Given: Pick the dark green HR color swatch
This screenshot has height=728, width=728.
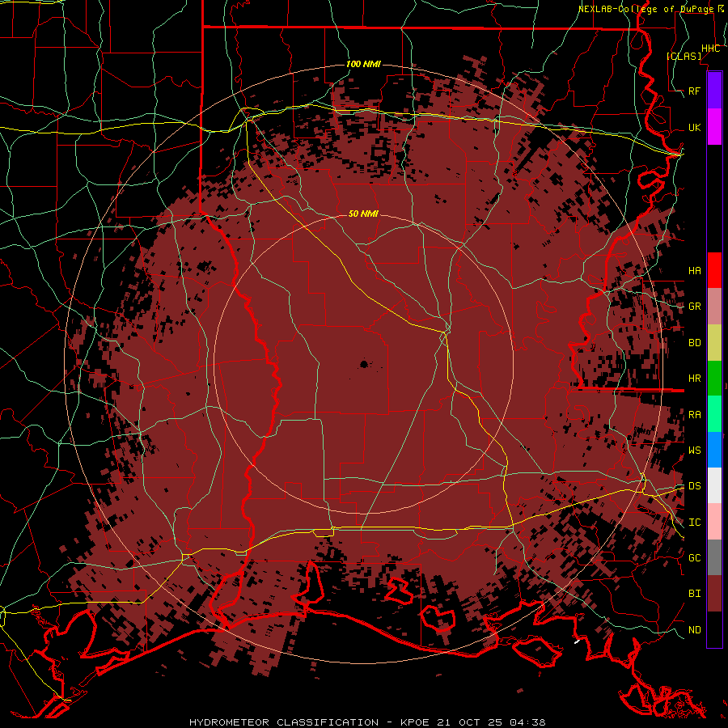Looking at the screenshot, I should click(714, 378).
